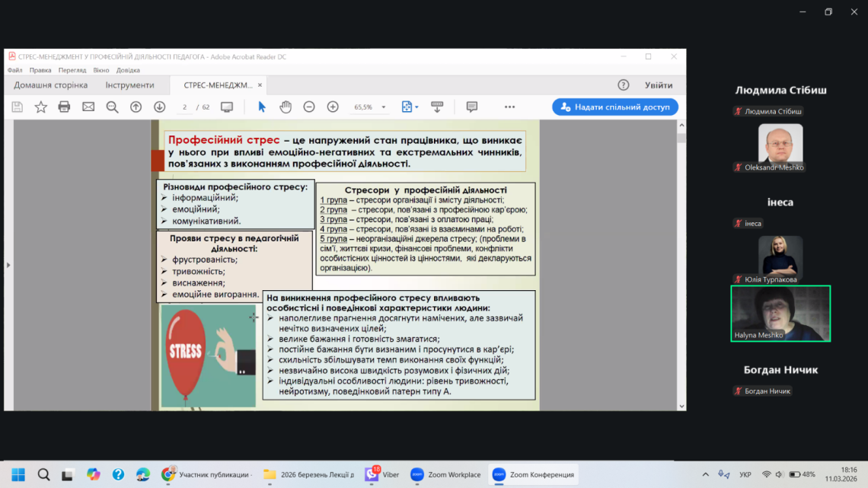
Task: Expand more tools via three-dots button
Action: coord(509,107)
